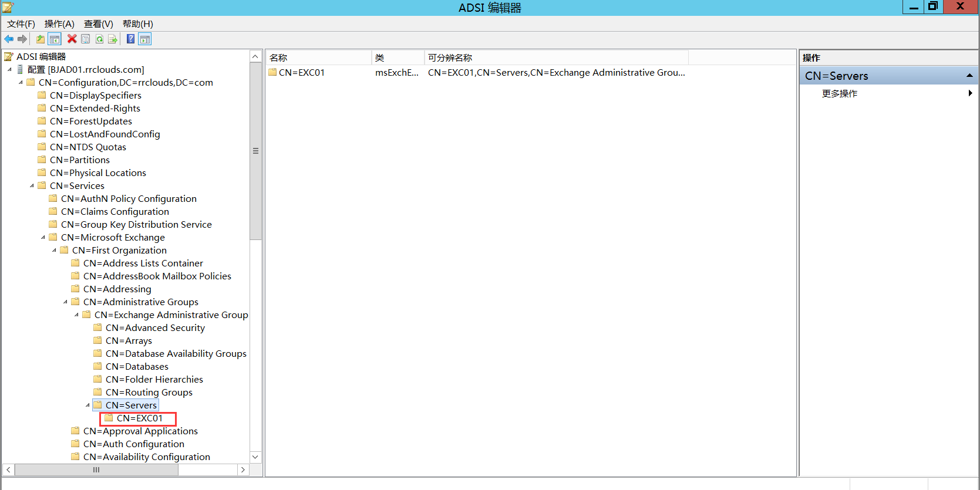Sort list by 类 column header
Screen dimensions: 980x490
398,58
